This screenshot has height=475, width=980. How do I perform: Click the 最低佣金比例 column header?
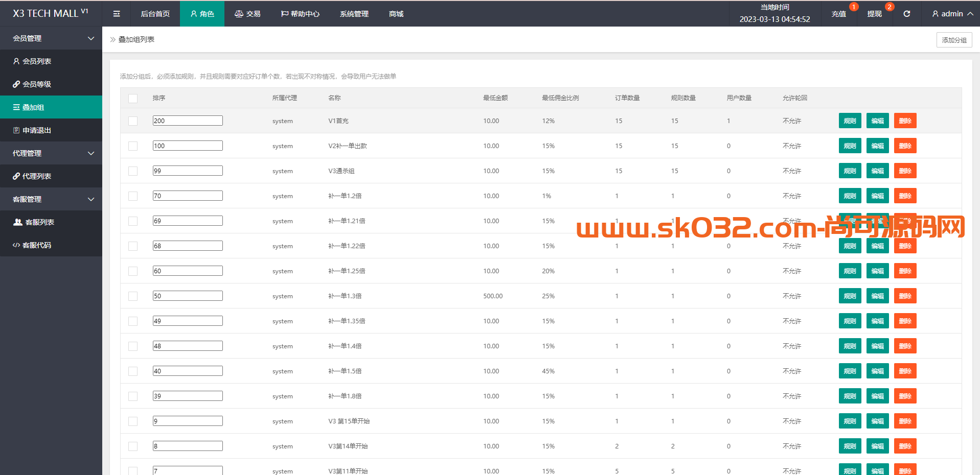(560, 98)
